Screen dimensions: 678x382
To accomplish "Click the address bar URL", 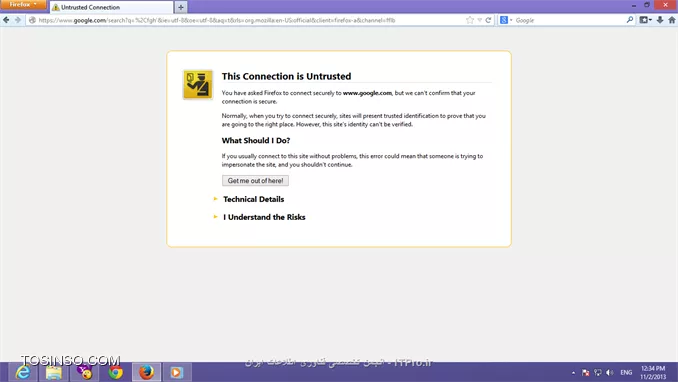I will coord(216,20).
